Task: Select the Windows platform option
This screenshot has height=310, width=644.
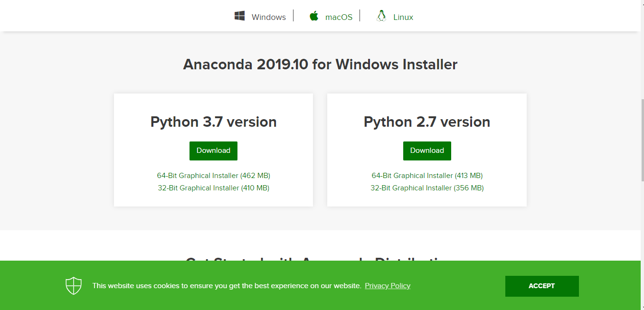Action: tap(268, 17)
